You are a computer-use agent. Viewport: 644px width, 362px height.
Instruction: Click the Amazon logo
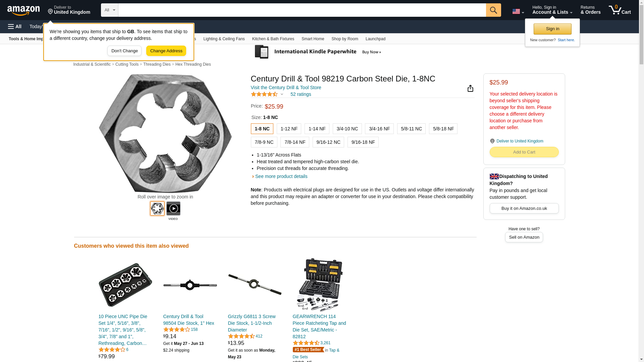(x=23, y=10)
